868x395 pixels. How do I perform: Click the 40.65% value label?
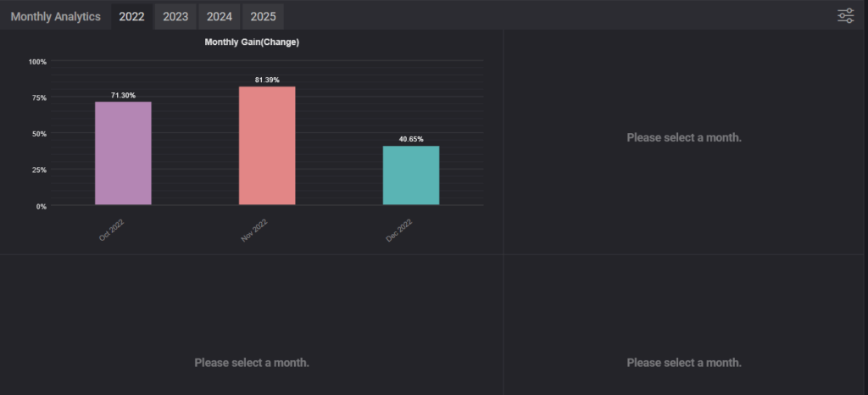coord(411,139)
